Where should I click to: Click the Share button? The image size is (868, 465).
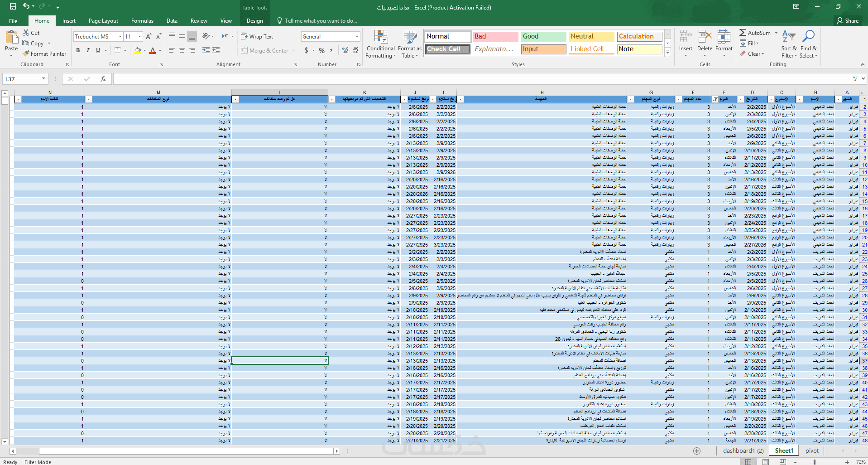coord(848,21)
